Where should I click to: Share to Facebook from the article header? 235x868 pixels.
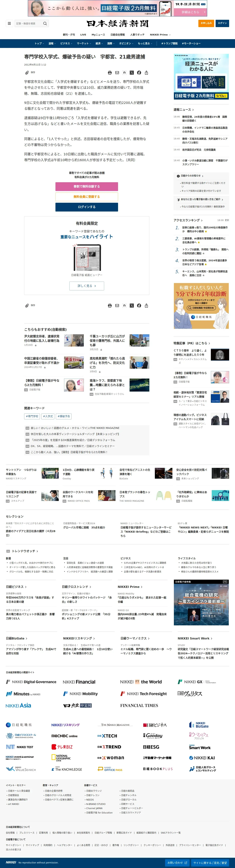[x=139, y=72]
